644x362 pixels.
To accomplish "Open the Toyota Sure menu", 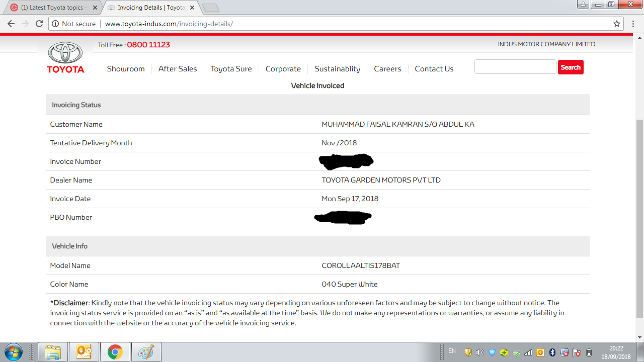I will click(x=231, y=69).
